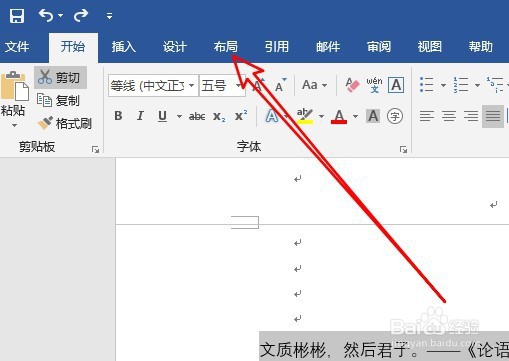This screenshot has height=361, width=509.
Task: Click the 粘贴 paste clipboard icon
Action: [14, 86]
